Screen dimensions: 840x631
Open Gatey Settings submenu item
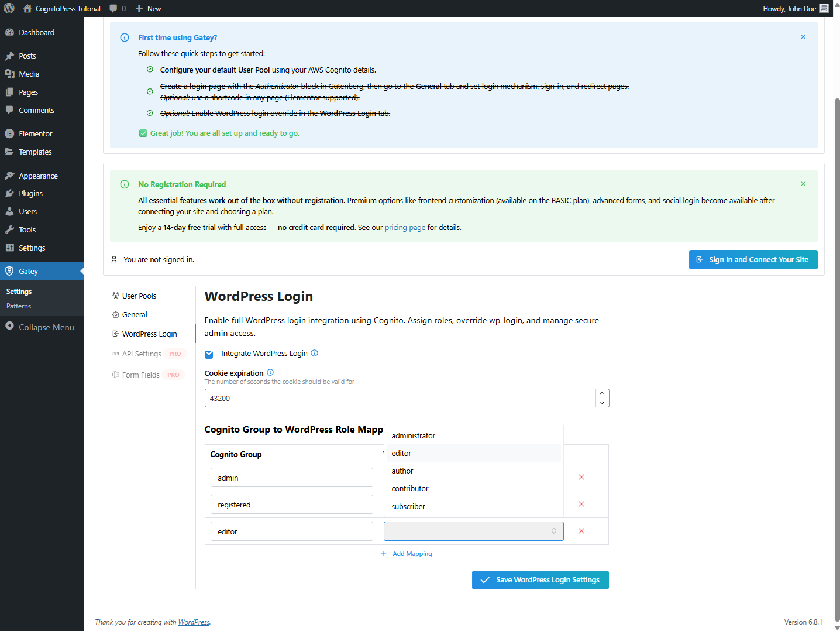(19, 292)
